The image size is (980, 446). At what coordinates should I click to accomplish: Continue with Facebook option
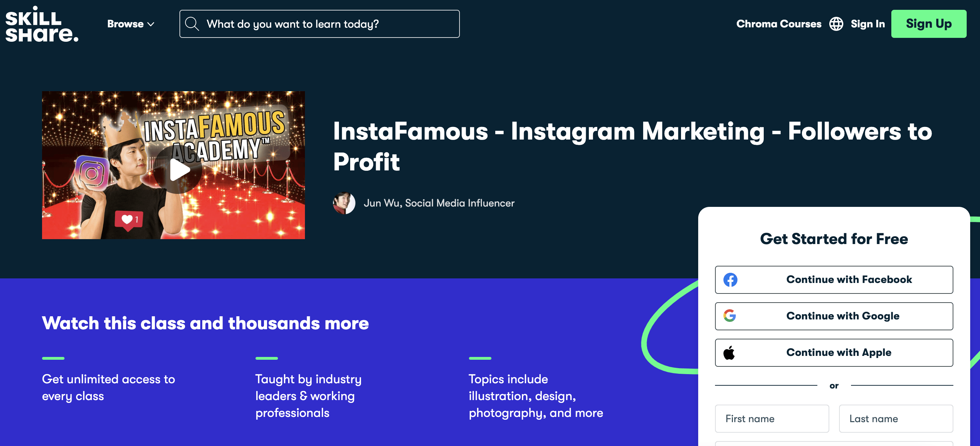[x=834, y=279]
